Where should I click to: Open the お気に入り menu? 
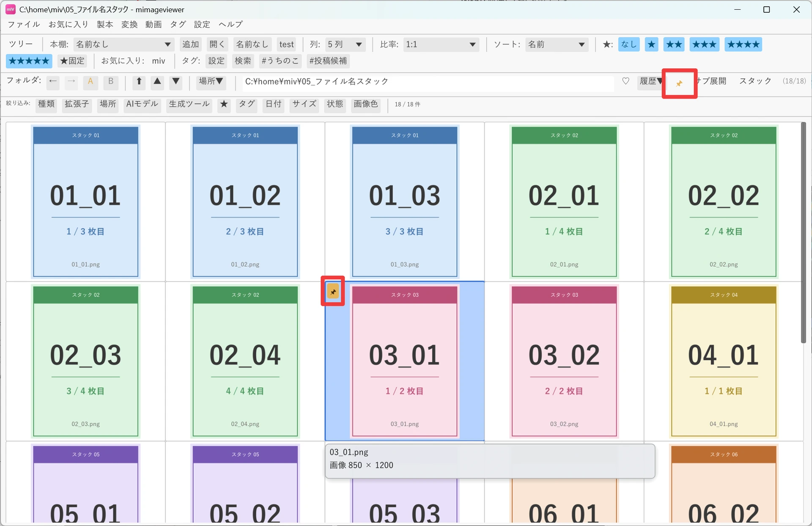click(x=68, y=25)
